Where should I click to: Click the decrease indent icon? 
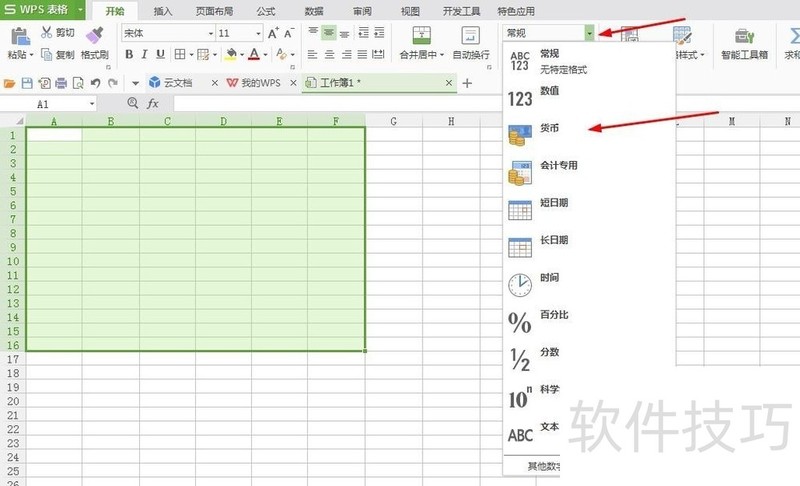pos(363,33)
